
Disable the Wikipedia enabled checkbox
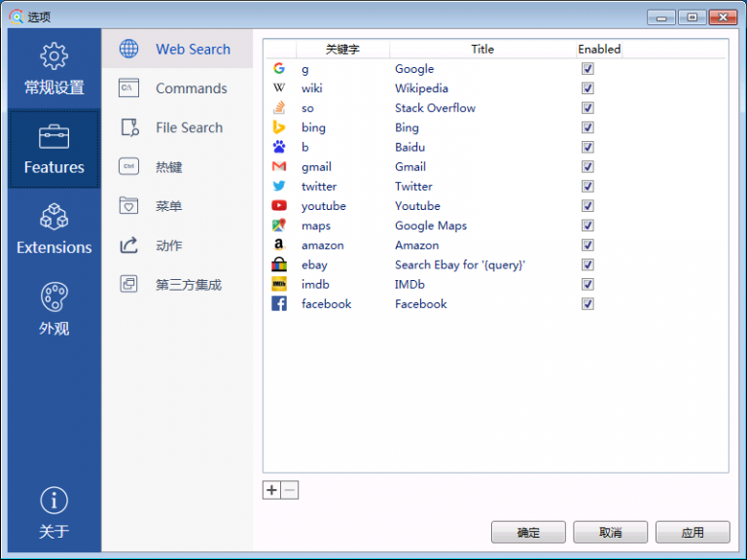pos(587,88)
